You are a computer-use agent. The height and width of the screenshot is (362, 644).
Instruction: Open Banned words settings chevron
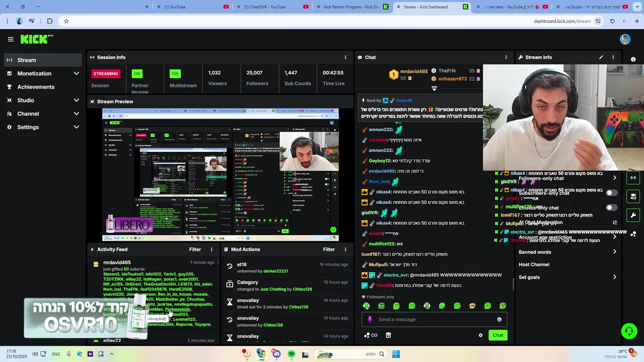(615, 252)
